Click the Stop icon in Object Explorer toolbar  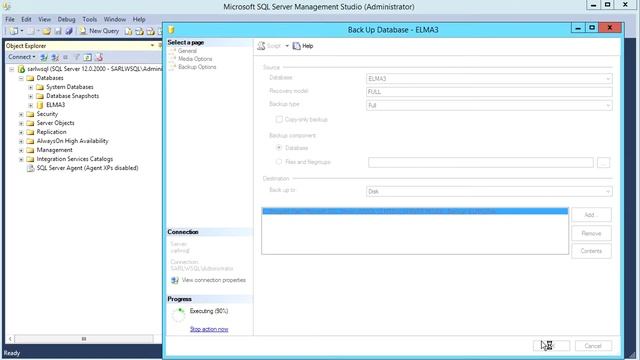[x=66, y=57]
